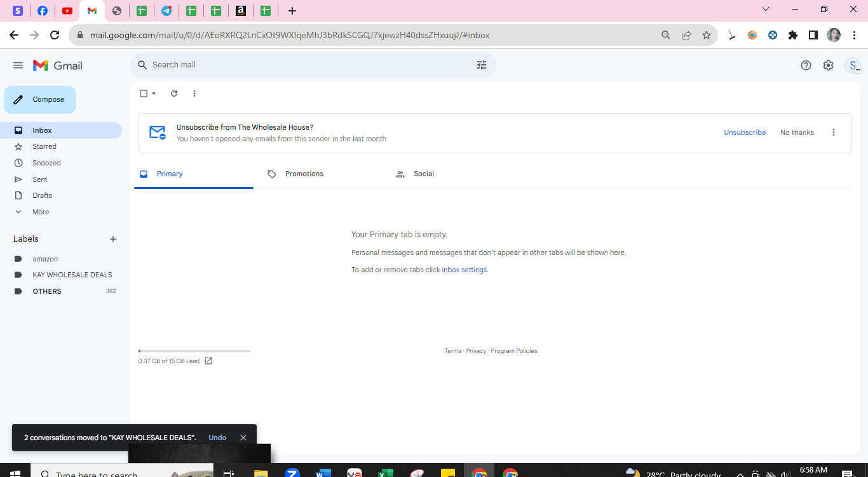Open the Program Policies link
The image size is (868, 477).
pyautogui.click(x=514, y=351)
